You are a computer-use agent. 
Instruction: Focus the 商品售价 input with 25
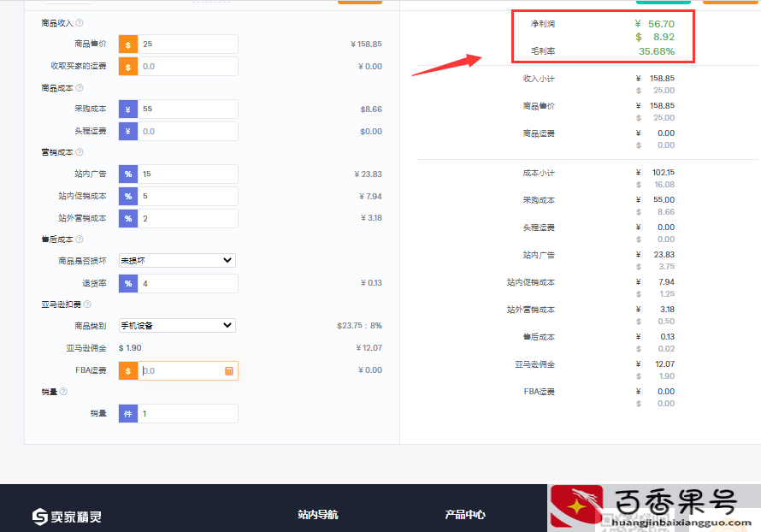tap(188, 44)
